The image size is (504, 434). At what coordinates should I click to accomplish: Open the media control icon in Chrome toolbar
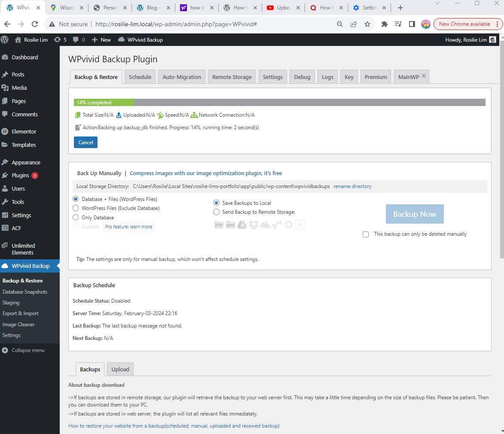click(398, 24)
